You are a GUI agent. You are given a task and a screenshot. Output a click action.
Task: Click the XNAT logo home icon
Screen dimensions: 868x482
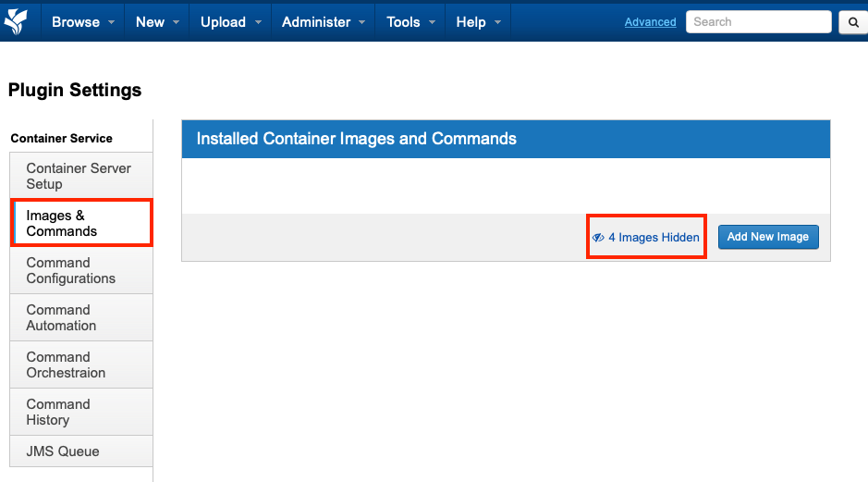[x=17, y=20]
